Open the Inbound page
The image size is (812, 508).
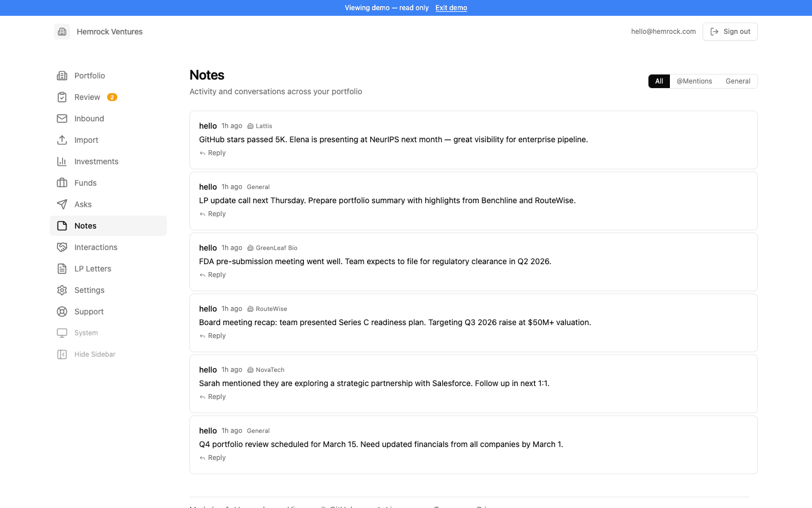(108, 119)
